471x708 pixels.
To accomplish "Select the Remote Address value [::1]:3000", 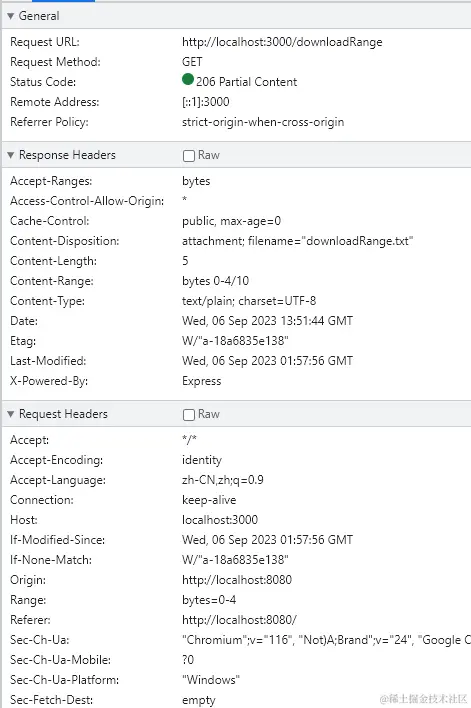I will pos(206,102).
